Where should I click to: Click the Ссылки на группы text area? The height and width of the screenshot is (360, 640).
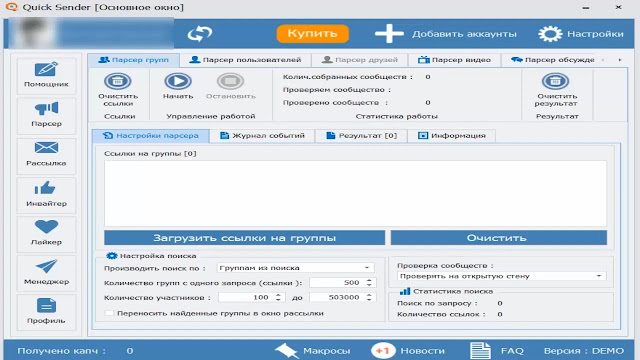click(355, 193)
